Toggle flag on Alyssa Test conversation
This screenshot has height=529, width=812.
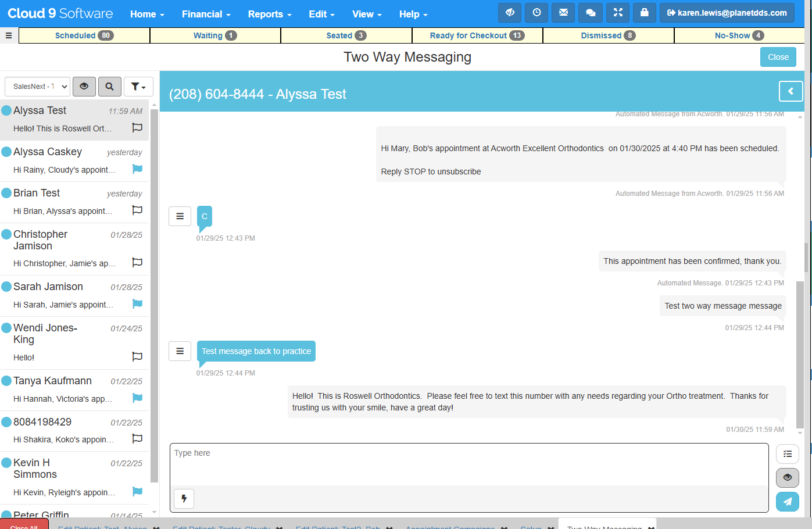pyautogui.click(x=137, y=127)
